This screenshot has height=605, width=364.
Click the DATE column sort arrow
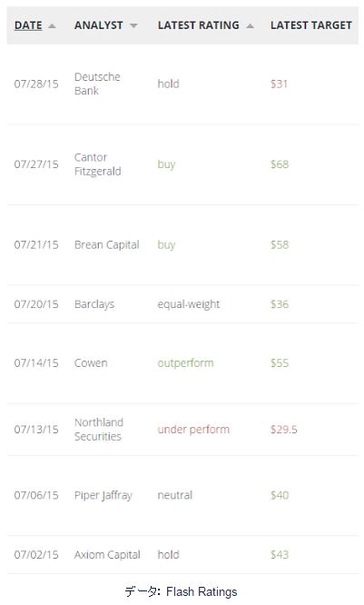pyautogui.click(x=52, y=26)
